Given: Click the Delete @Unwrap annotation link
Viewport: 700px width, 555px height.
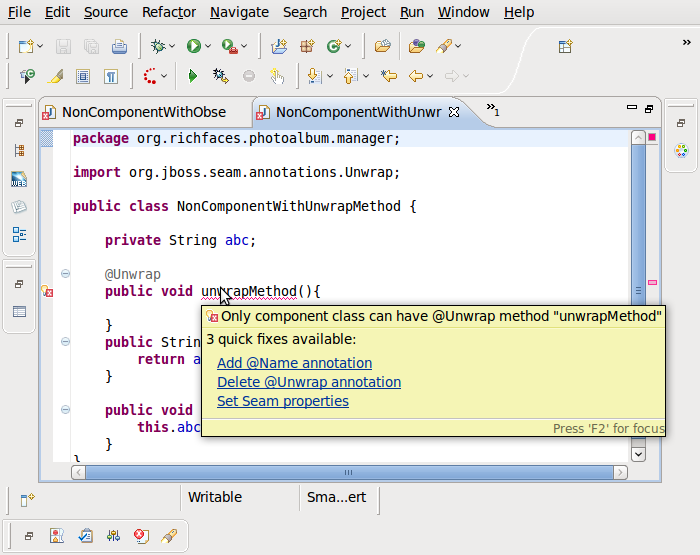Looking at the screenshot, I should [x=308, y=382].
